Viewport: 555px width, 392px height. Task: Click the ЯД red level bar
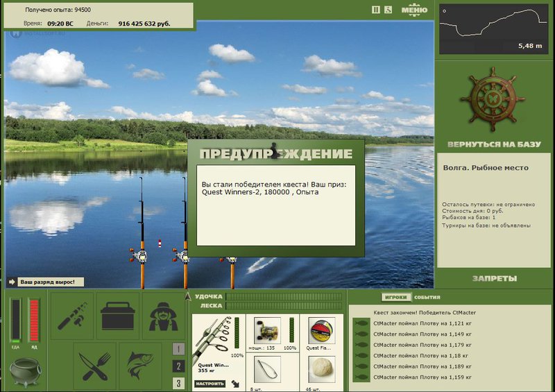coord(34,321)
